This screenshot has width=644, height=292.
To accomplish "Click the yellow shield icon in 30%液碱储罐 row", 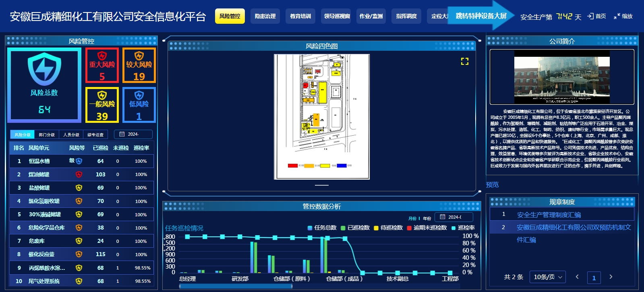I will 79,214.
